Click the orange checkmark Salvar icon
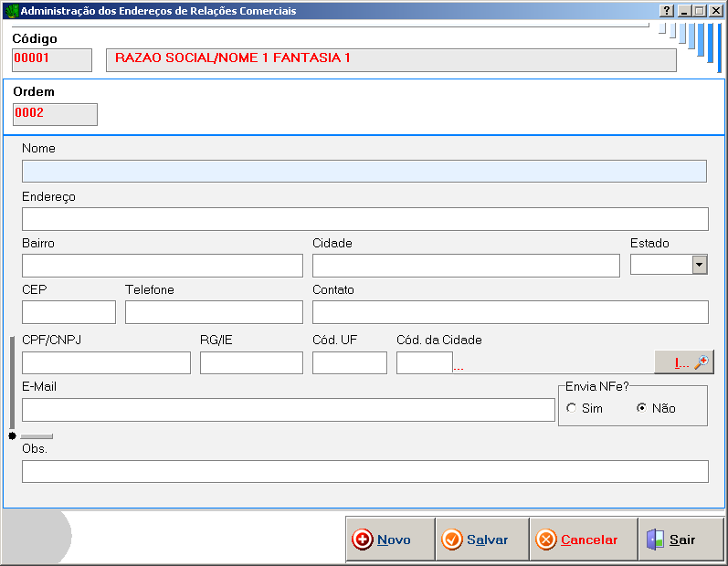 pyautogui.click(x=452, y=540)
